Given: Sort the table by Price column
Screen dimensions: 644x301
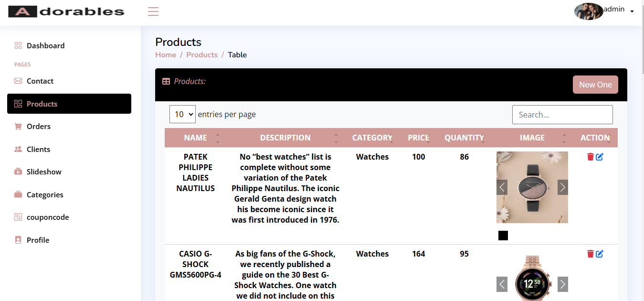Looking at the screenshot, I should click(418, 138).
